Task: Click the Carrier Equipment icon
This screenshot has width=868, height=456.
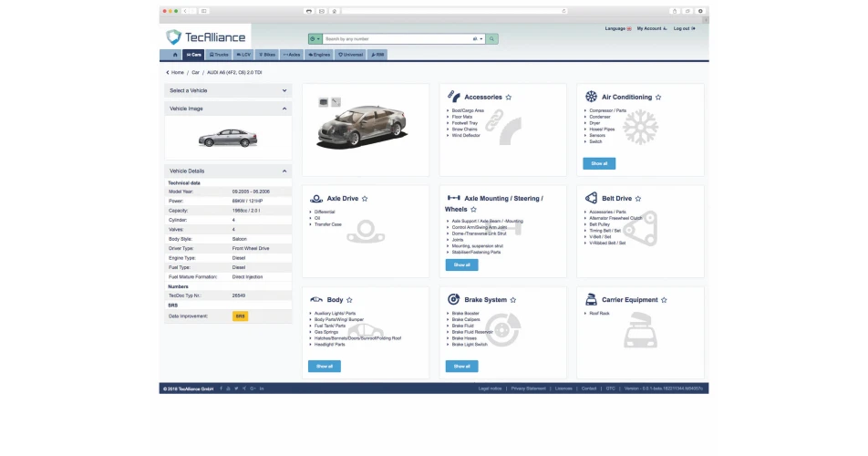Action: pos(591,299)
